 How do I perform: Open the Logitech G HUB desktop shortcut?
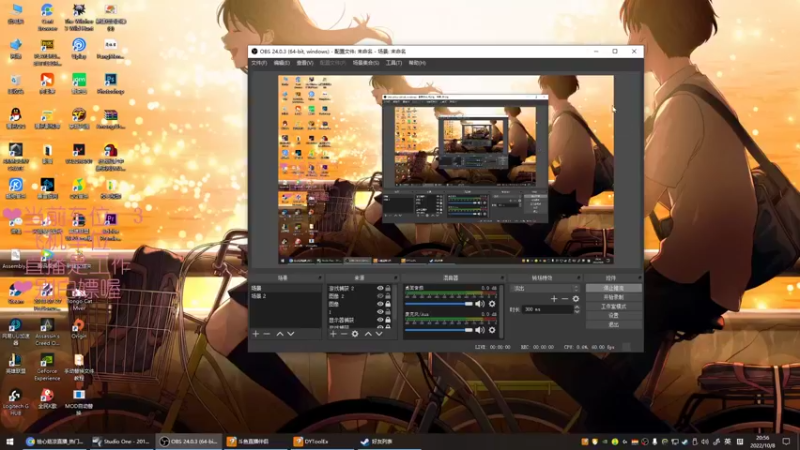(15, 402)
